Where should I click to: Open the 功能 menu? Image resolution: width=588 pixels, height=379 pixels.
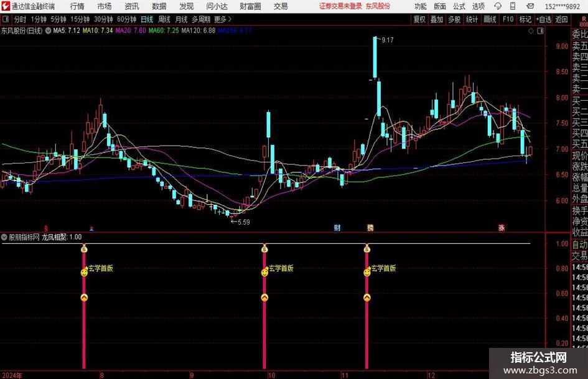click(x=421, y=6)
